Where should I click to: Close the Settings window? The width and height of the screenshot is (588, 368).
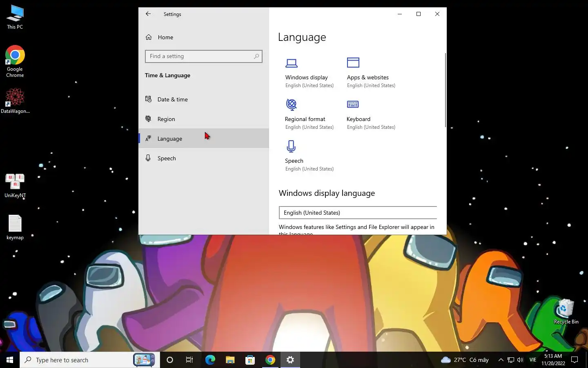[437, 14]
